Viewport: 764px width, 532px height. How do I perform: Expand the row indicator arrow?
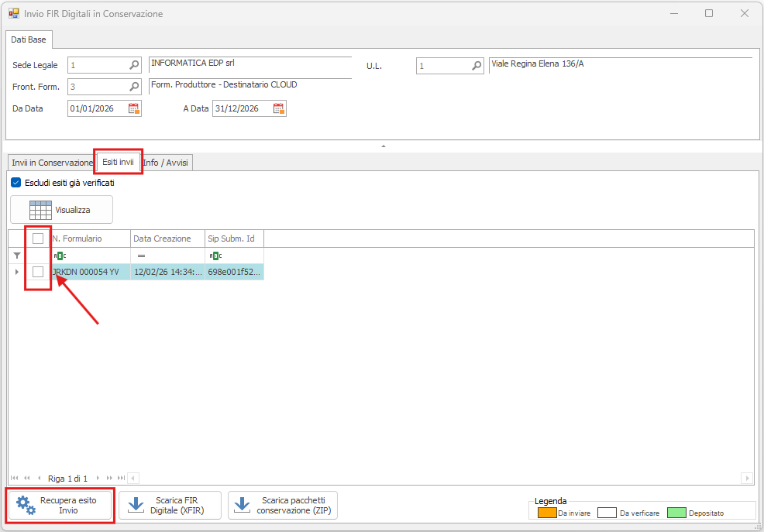click(17, 272)
